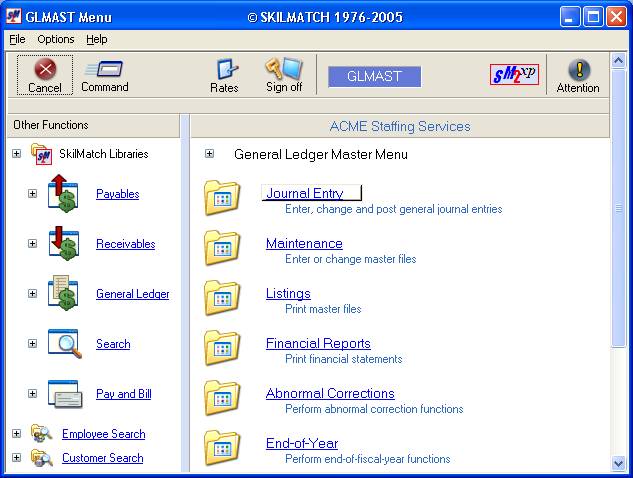
Task: Click 'Perform abnormal correction functions' text
Action: tap(374, 409)
